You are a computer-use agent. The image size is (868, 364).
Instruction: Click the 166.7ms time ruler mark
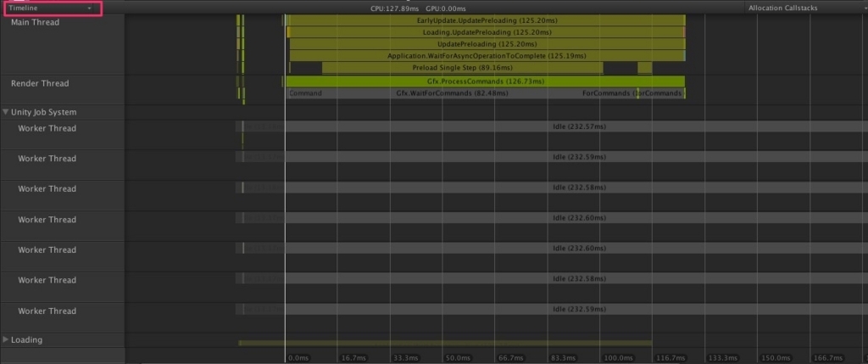click(826, 358)
